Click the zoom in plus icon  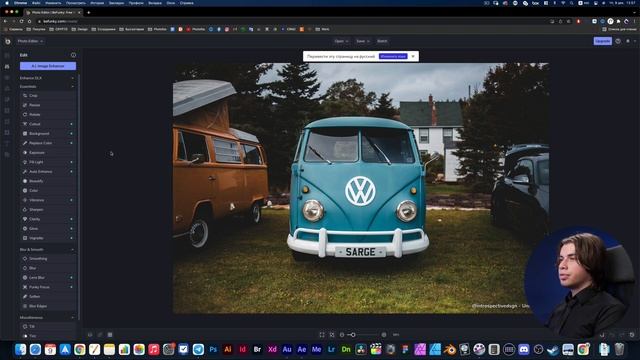[x=384, y=335]
